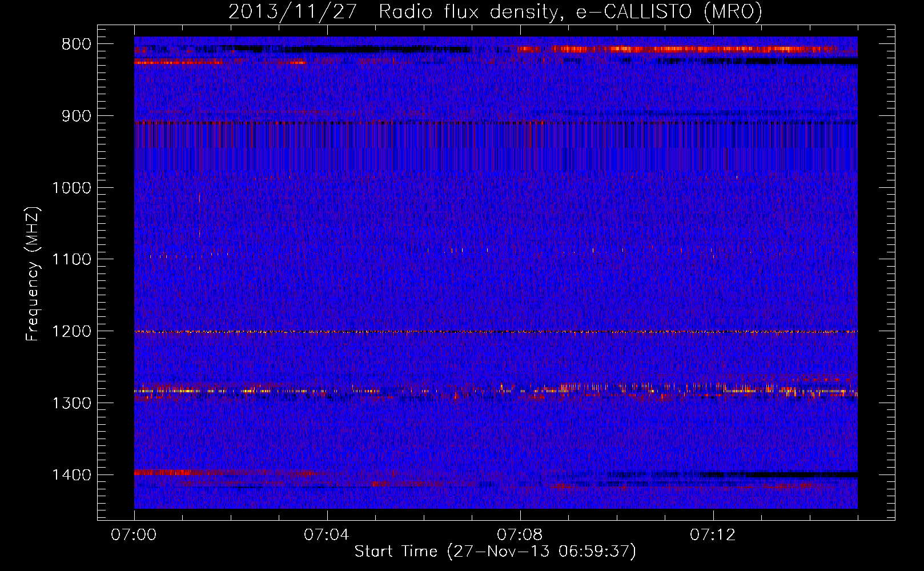
Task: Click the 1000 frequency tick label
Action: pyautogui.click(x=71, y=188)
